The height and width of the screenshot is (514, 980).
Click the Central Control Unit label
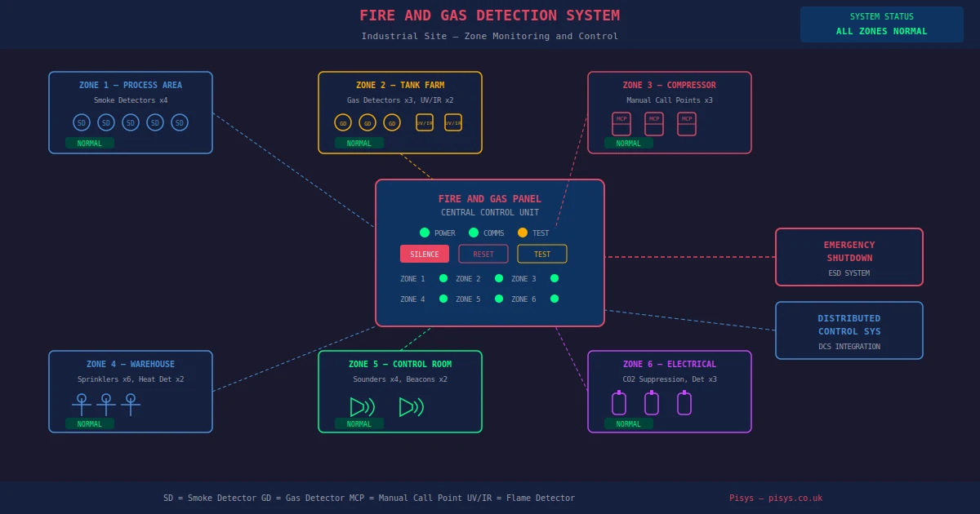click(x=490, y=212)
